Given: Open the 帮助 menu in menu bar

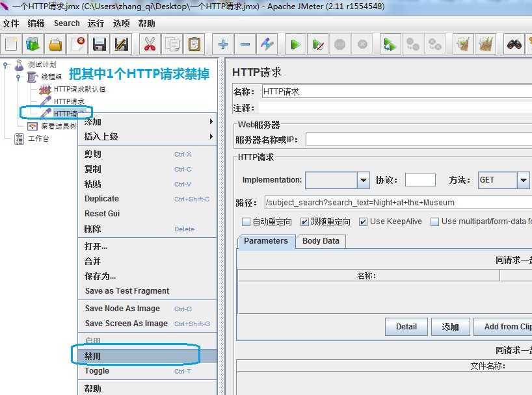Looking at the screenshot, I should coord(146,23).
